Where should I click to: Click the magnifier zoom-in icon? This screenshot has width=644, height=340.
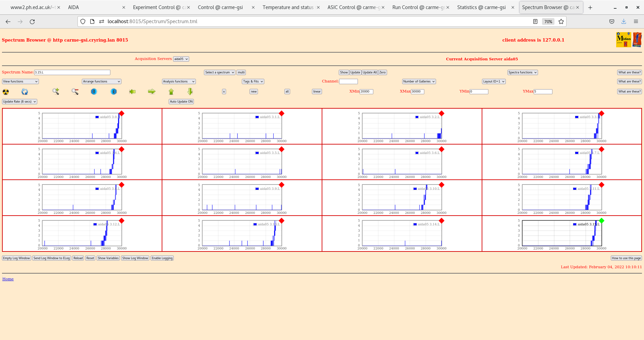click(56, 92)
